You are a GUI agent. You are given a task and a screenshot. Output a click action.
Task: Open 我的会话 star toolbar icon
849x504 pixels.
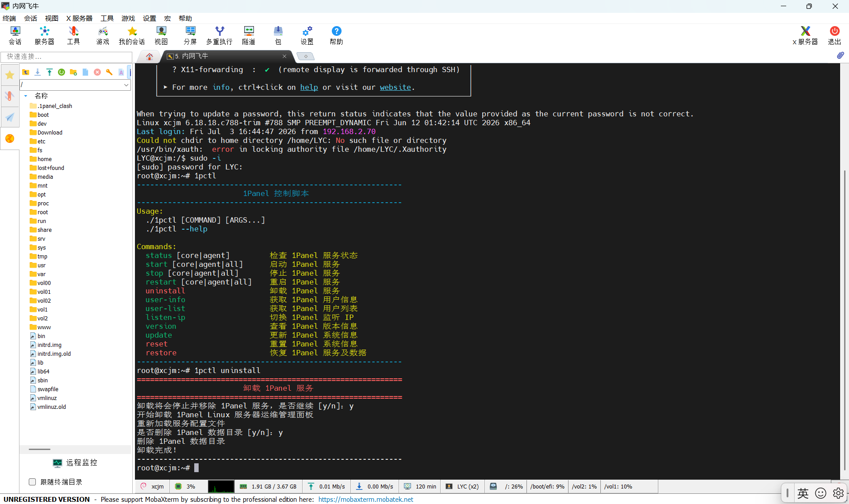tap(132, 35)
